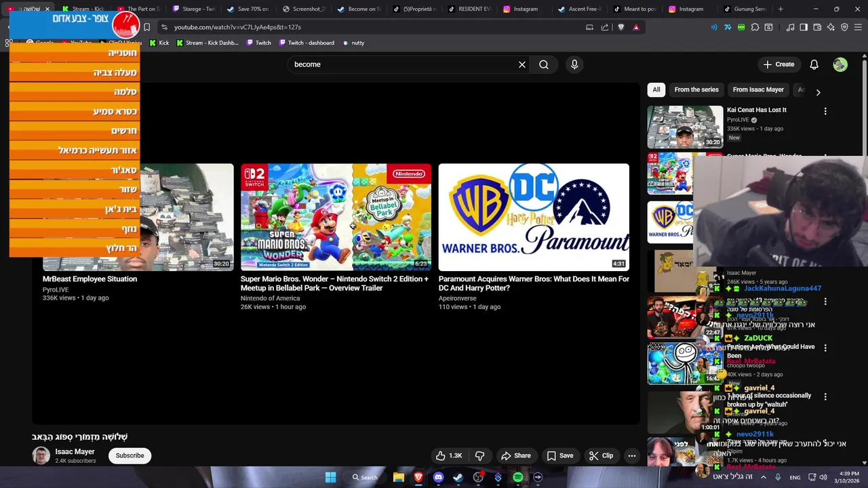Click the bookmark icon in the address bar
Screen dimensions: 868x488
click(146, 27)
